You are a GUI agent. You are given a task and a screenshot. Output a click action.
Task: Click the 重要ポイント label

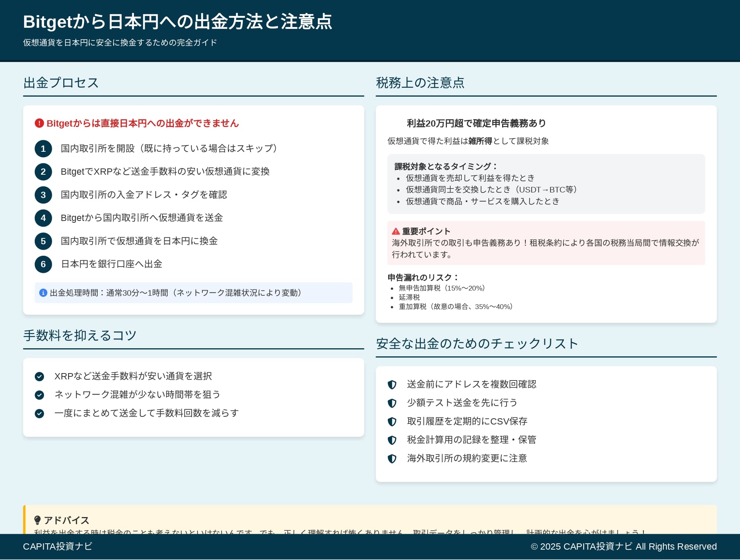(426, 231)
